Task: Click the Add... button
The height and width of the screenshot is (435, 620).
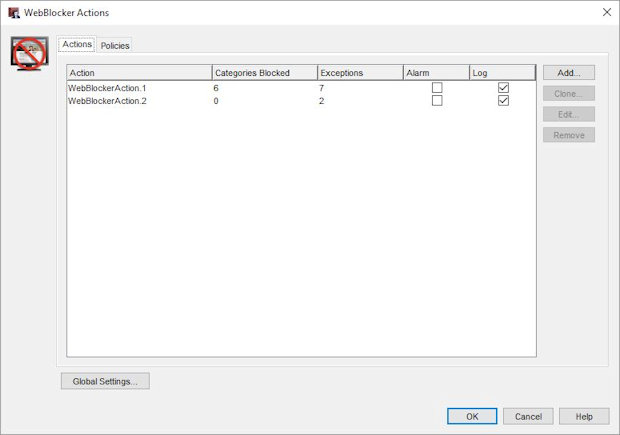Action: click(569, 73)
